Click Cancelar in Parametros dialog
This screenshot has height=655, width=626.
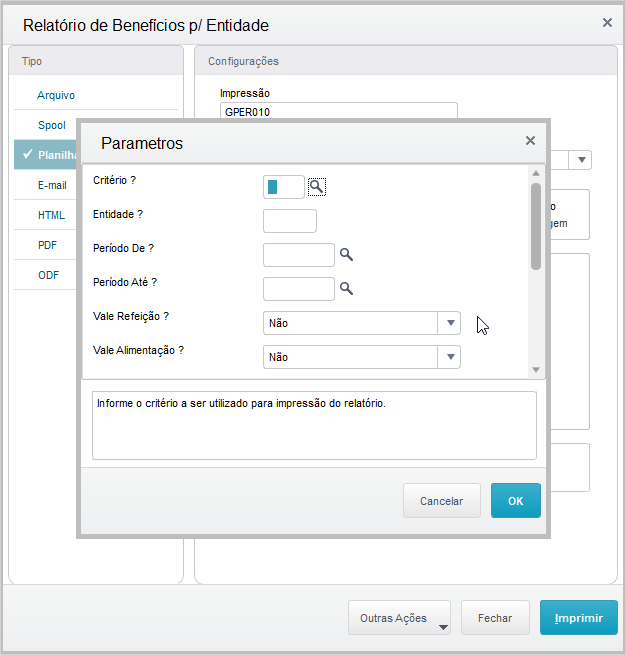441,500
